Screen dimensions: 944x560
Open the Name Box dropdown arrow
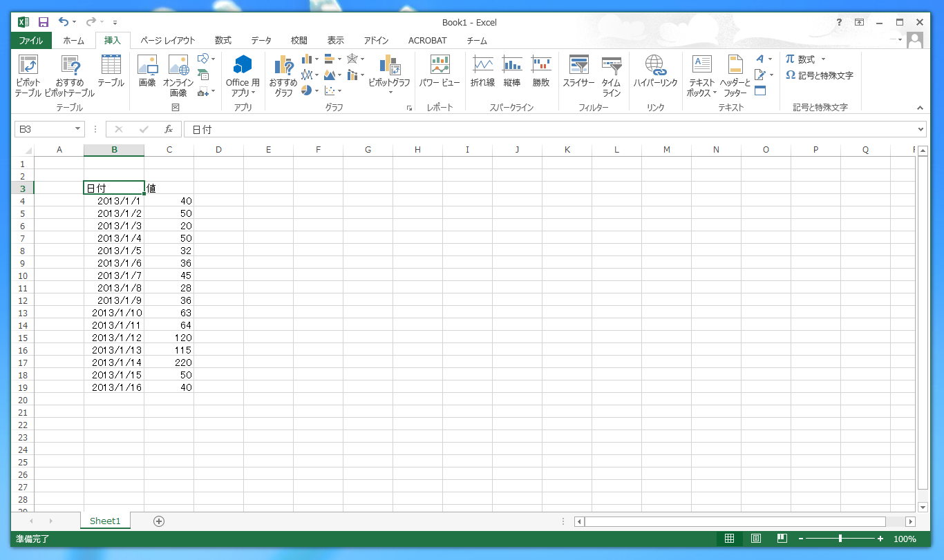pyautogui.click(x=77, y=129)
